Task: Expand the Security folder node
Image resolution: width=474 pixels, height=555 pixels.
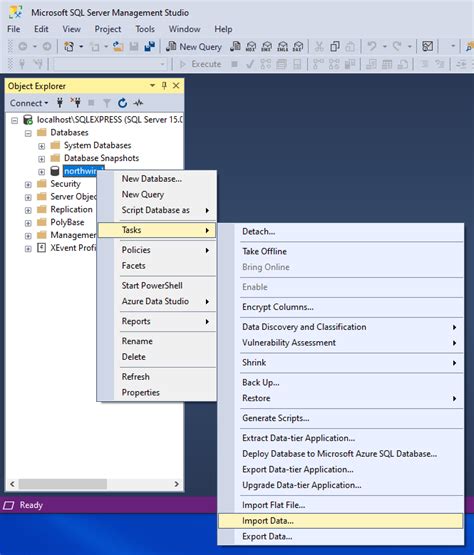Action: pos(28,184)
